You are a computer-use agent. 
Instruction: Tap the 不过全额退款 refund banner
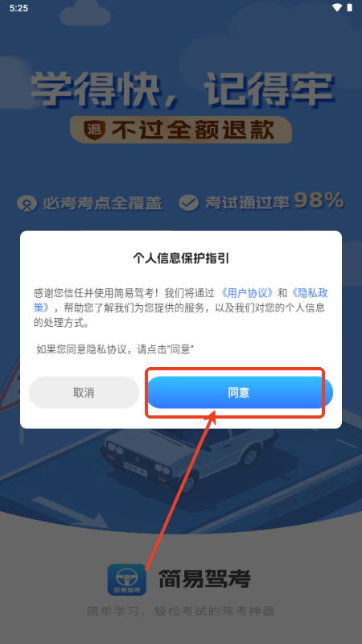click(181, 130)
